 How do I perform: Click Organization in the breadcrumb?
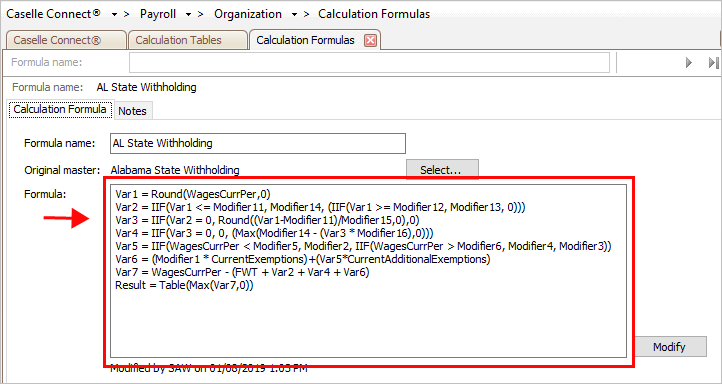click(248, 14)
